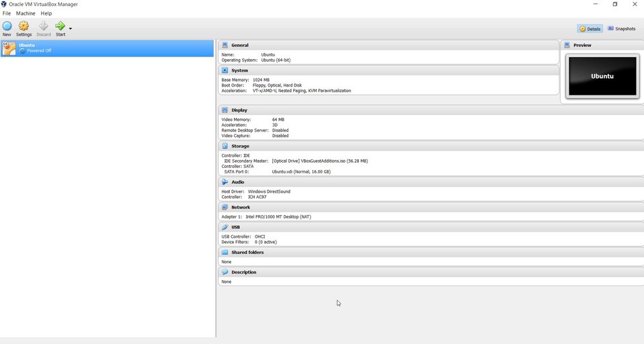Open the Description header link

pyautogui.click(x=243, y=272)
